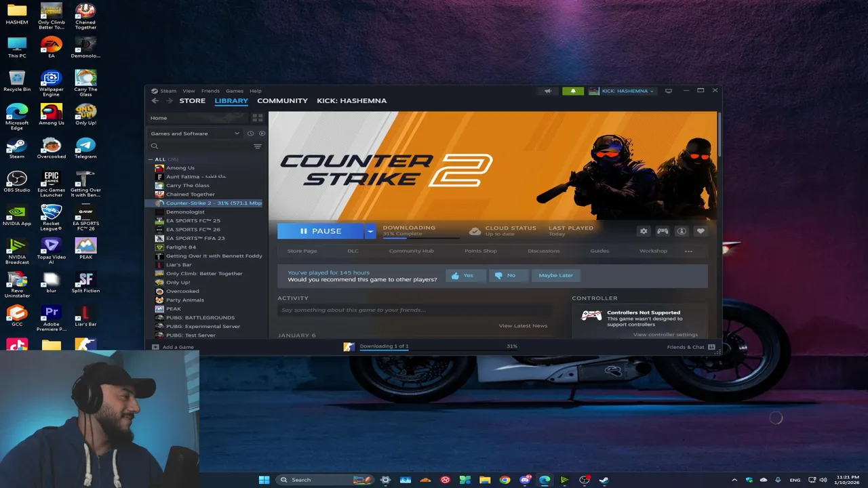Open the more options ellipsis after Workshop
Viewport: 868px width, 488px height.
pos(688,251)
